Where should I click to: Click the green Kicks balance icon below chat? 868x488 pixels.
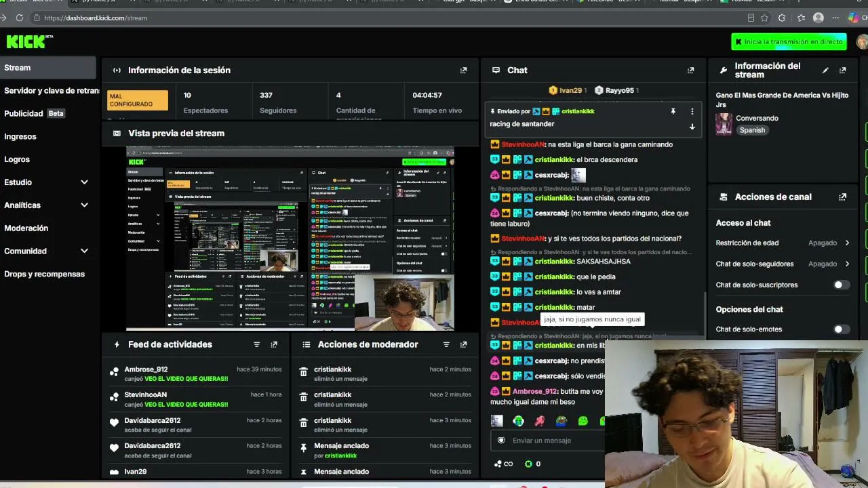coord(529,464)
